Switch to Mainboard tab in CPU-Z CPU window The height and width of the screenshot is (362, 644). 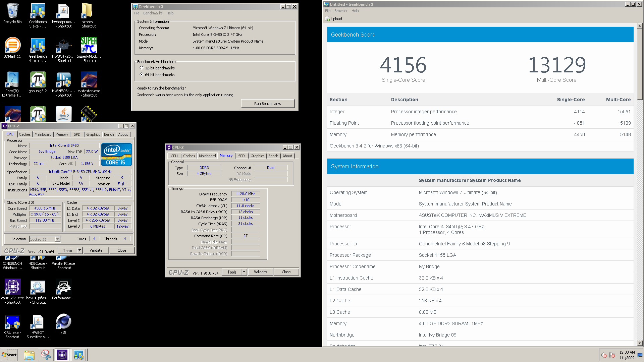coord(43,134)
